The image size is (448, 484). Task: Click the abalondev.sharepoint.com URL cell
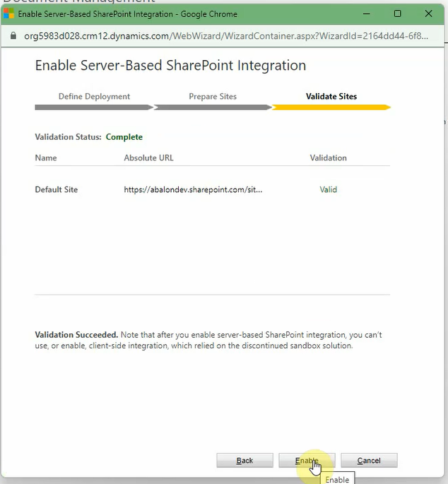click(x=193, y=189)
